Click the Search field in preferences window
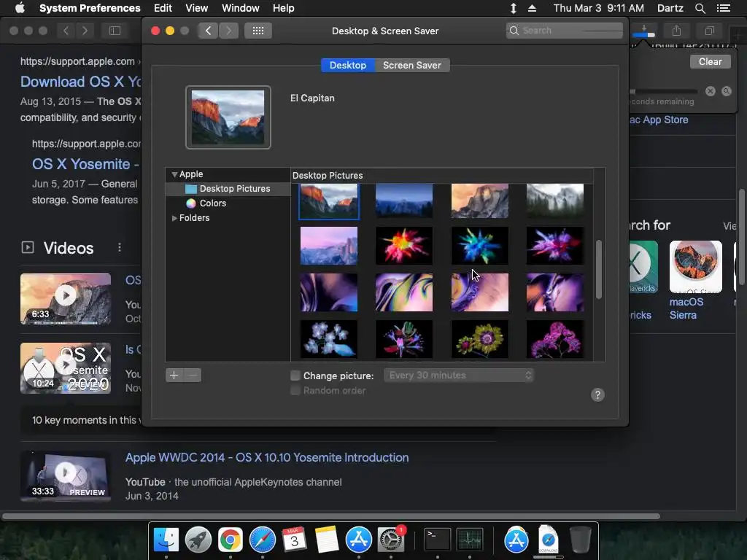 (x=565, y=31)
